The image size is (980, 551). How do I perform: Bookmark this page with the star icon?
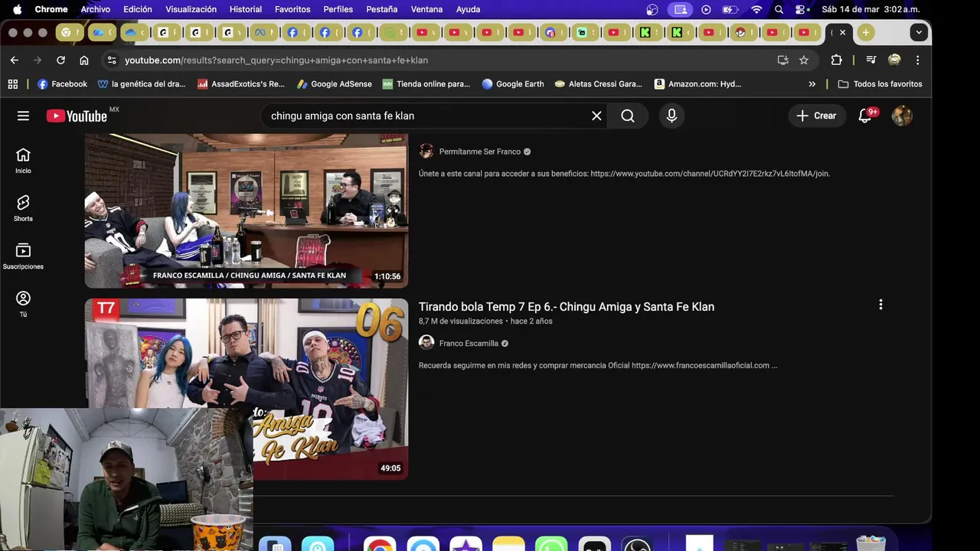804,60
